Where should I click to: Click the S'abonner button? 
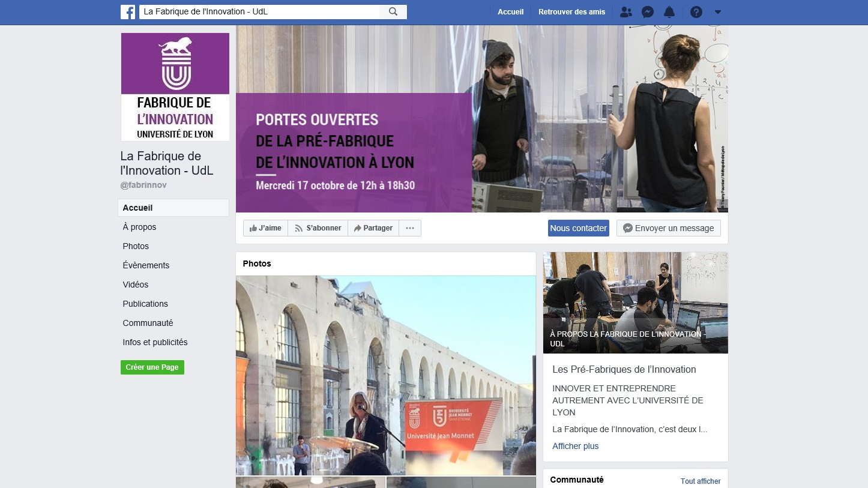(318, 228)
